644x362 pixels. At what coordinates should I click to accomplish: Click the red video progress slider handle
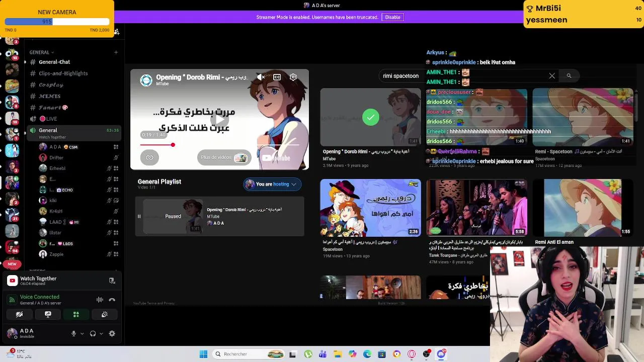[x=173, y=145]
